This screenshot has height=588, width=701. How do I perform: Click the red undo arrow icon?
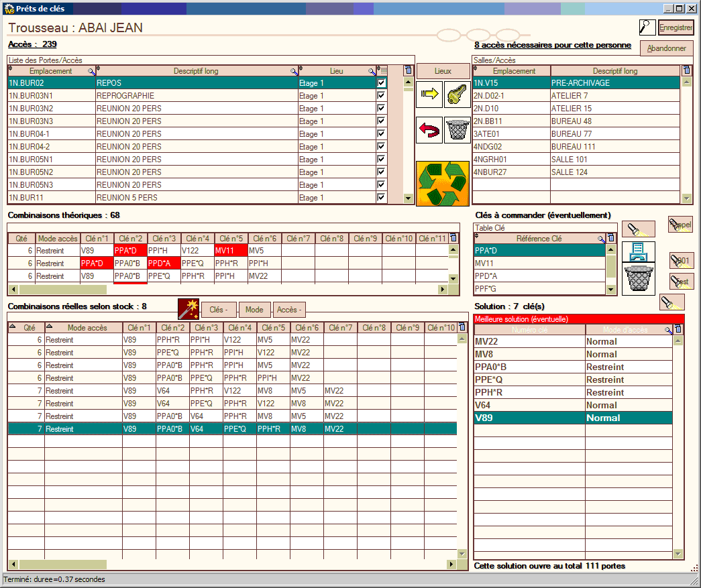pyautogui.click(x=429, y=130)
